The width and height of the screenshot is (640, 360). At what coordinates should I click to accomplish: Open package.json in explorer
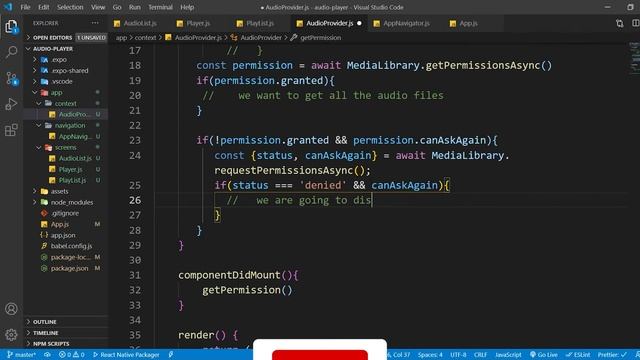tap(69, 269)
